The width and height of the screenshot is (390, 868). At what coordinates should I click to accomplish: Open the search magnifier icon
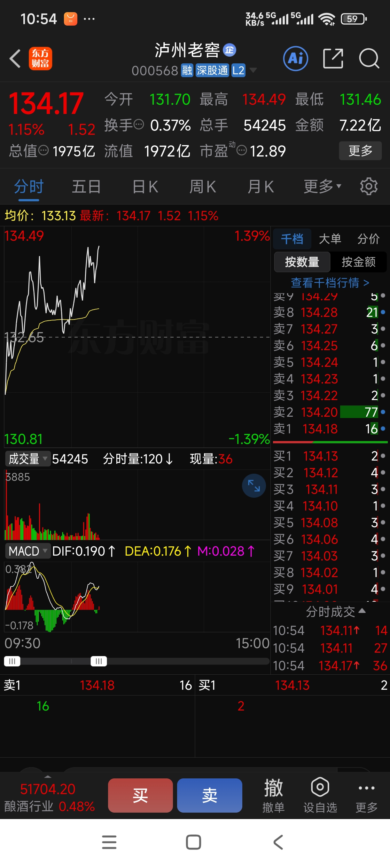pos(369,59)
